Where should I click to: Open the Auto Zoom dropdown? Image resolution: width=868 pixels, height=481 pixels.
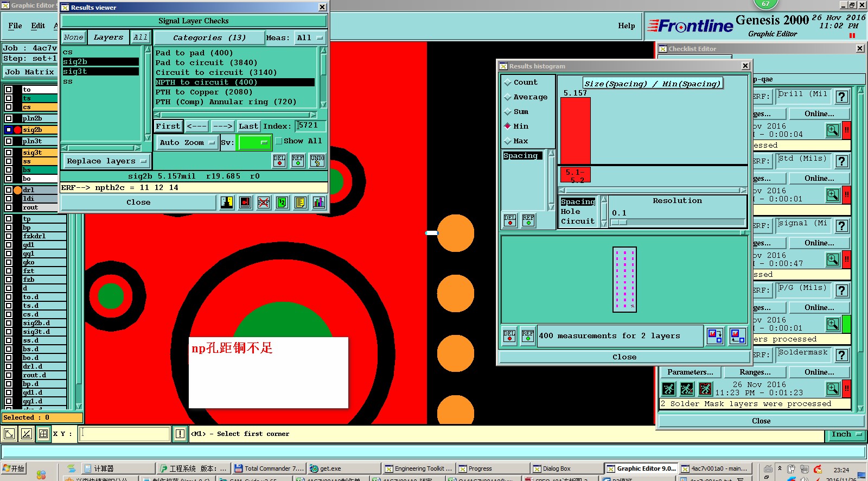coord(187,143)
